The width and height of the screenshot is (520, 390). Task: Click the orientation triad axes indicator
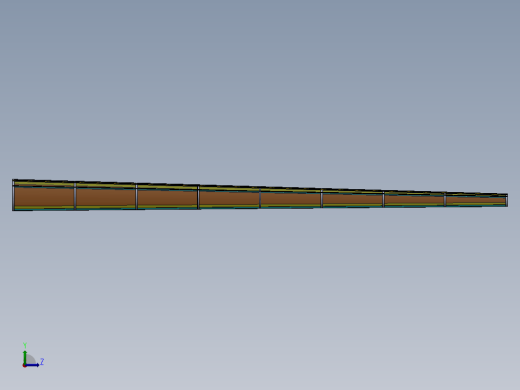(33, 355)
